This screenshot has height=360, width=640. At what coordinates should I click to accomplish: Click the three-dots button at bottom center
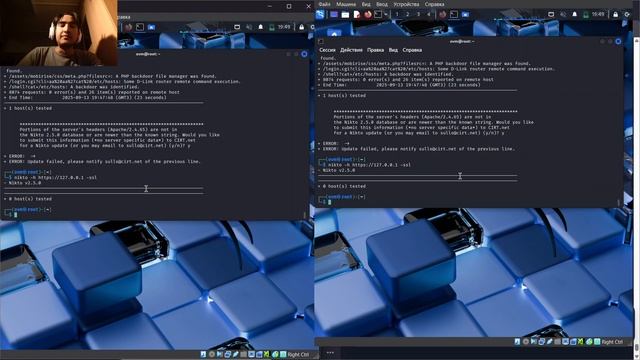[x=330, y=352]
